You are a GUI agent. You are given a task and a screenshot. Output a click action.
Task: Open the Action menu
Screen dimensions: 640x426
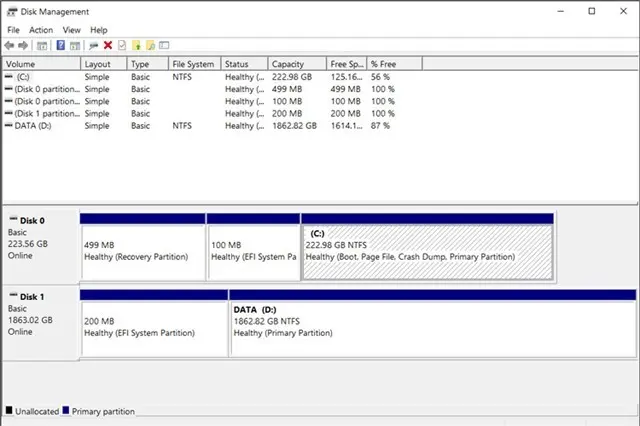point(41,30)
